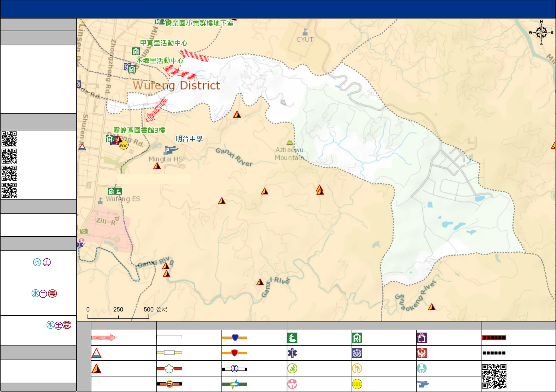Viewport: 556px width, 392px height.
Task: Click the topmost QR code in left panel
Action: (x=9, y=139)
